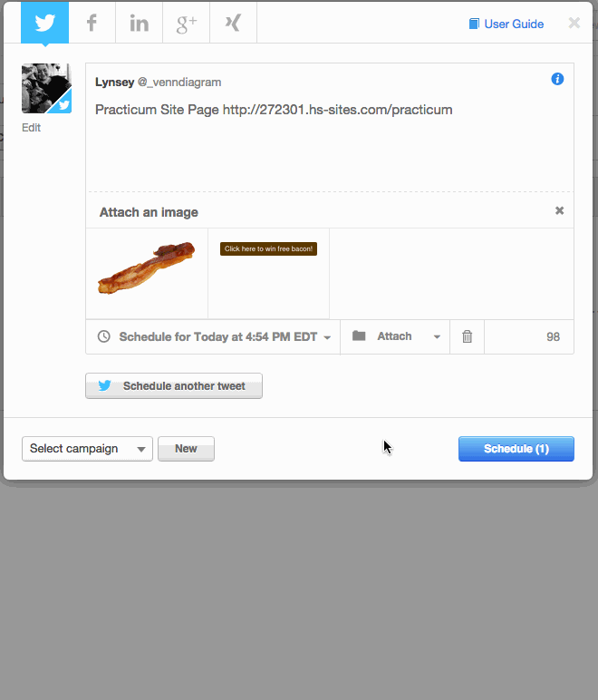
Task: Close the Attach an image panel
Action: pos(559,210)
